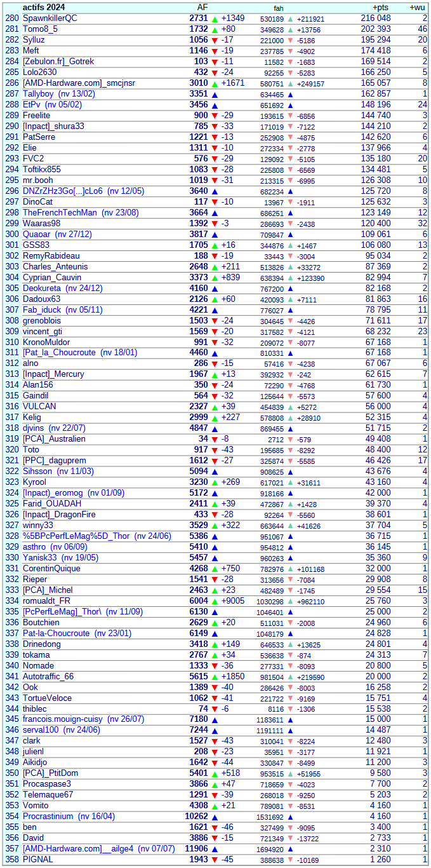431x868 pixels.
Task: Click red fah arrow in Freelite row
Action: coord(291,116)
